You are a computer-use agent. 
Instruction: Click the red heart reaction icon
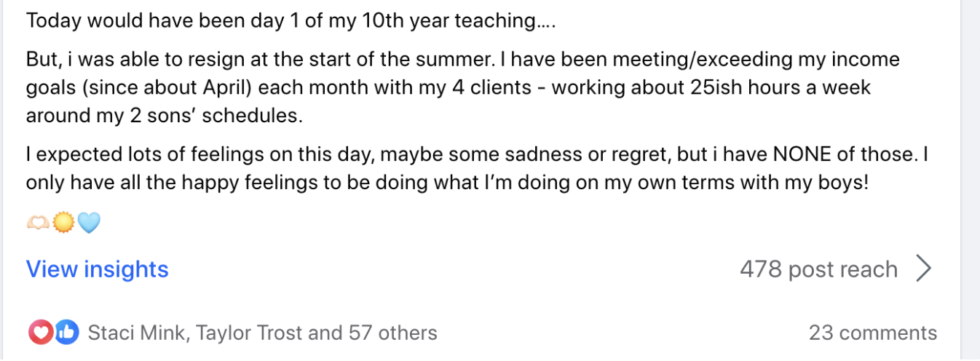click(41, 333)
